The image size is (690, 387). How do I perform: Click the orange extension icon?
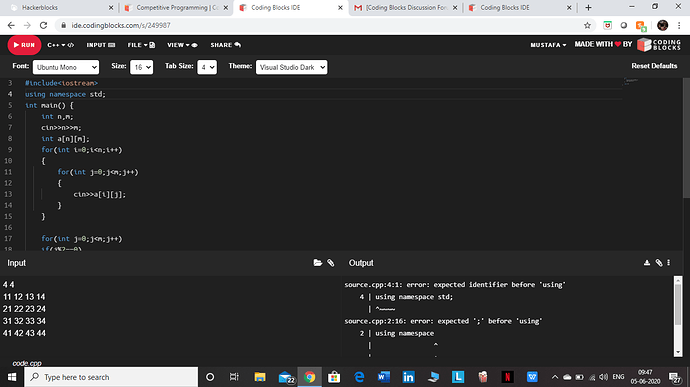[x=641, y=26]
